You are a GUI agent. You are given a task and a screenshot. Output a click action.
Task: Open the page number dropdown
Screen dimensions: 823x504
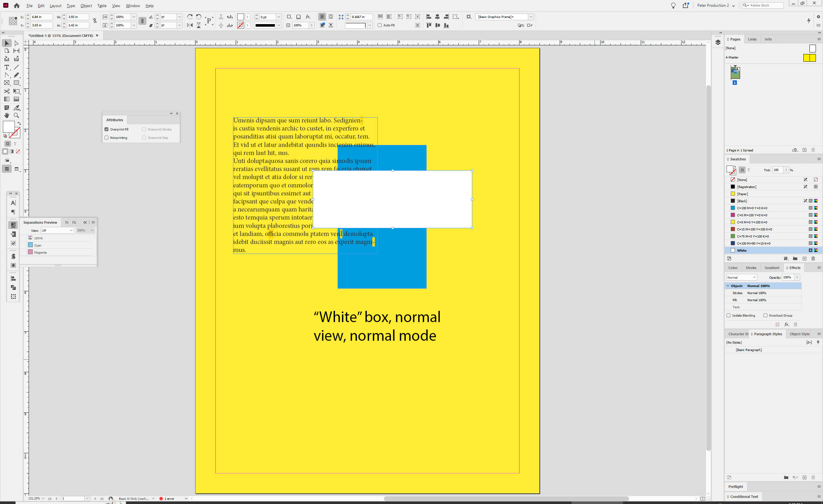(x=87, y=498)
